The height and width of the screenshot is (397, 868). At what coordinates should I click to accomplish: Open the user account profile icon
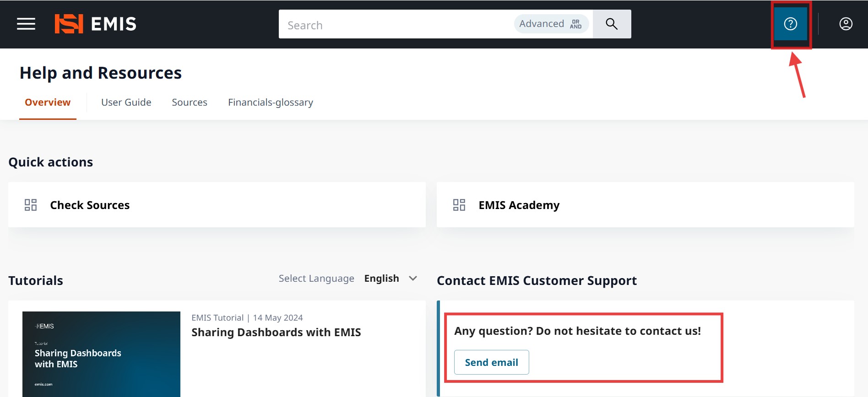pos(846,24)
